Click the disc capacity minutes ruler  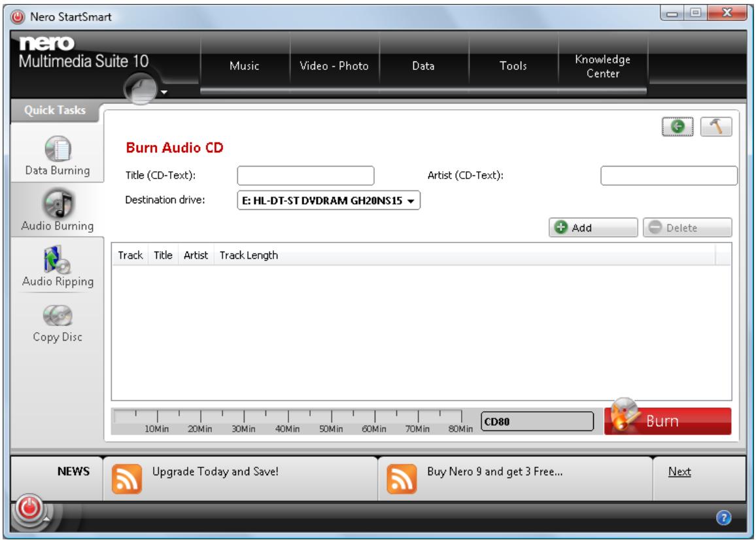[293, 422]
